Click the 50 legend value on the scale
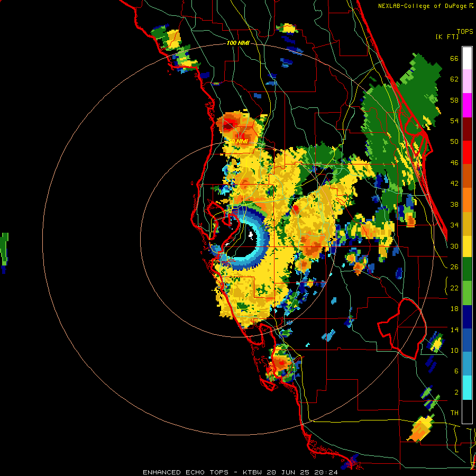The height and width of the screenshot is (476, 476). [454, 142]
